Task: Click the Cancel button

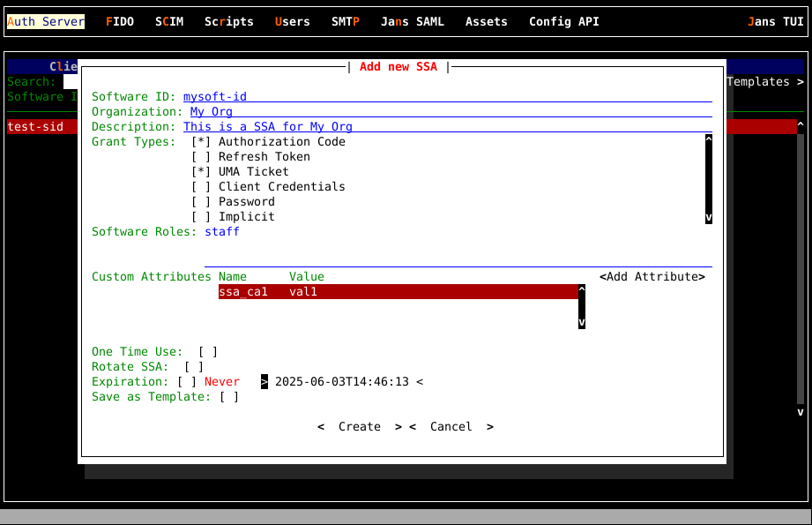Action: [451, 427]
